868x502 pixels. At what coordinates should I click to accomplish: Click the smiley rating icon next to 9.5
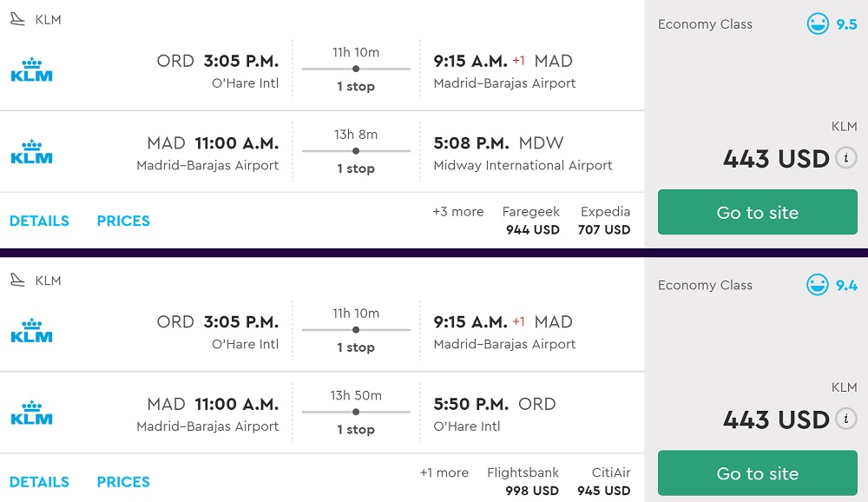pyautogui.click(x=818, y=24)
